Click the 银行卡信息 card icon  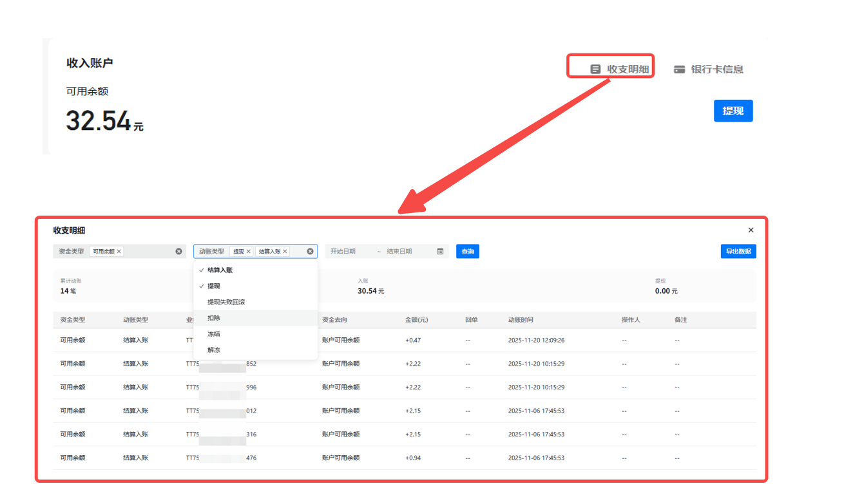point(679,70)
